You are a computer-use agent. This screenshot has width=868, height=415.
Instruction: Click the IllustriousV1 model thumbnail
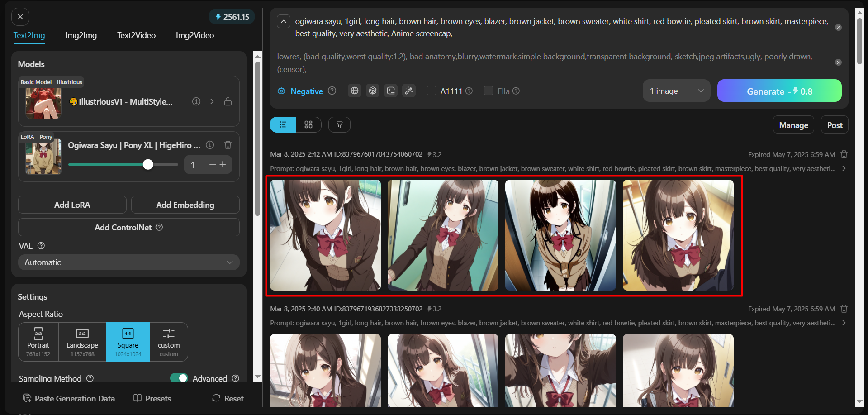tap(43, 104)
